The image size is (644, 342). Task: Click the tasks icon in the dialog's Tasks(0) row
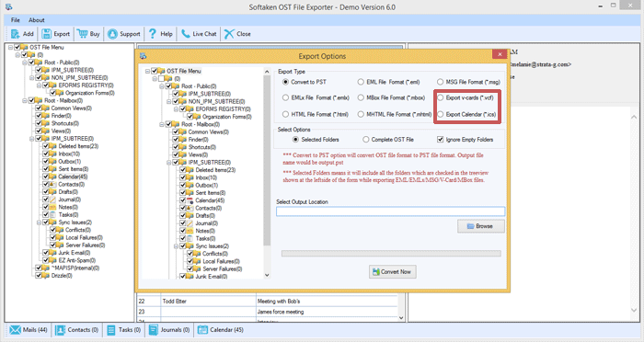190,238
